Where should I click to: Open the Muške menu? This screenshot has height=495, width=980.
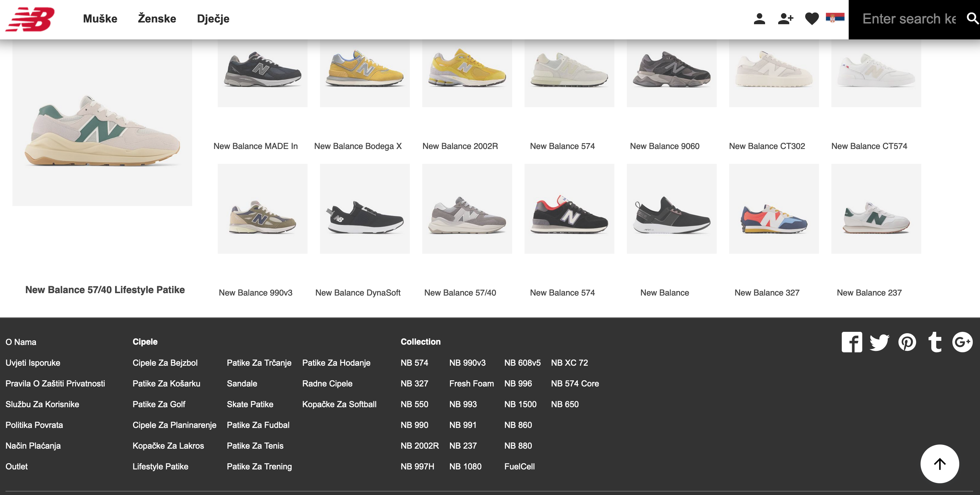click(x=100, y=19)
